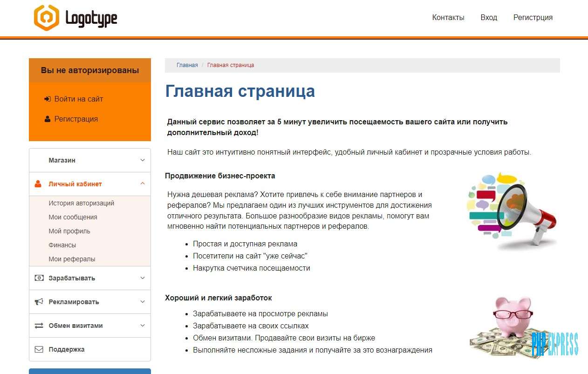Expand the Обмен визитами chevron
Viewport: 588px width, 374px height.
coord(143,326)
